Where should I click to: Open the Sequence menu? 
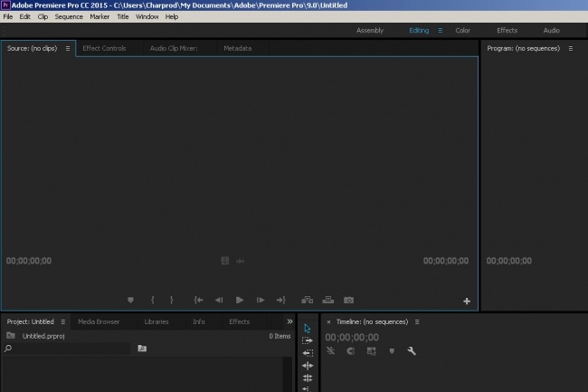pyautogui.click(x=69, y=17)
